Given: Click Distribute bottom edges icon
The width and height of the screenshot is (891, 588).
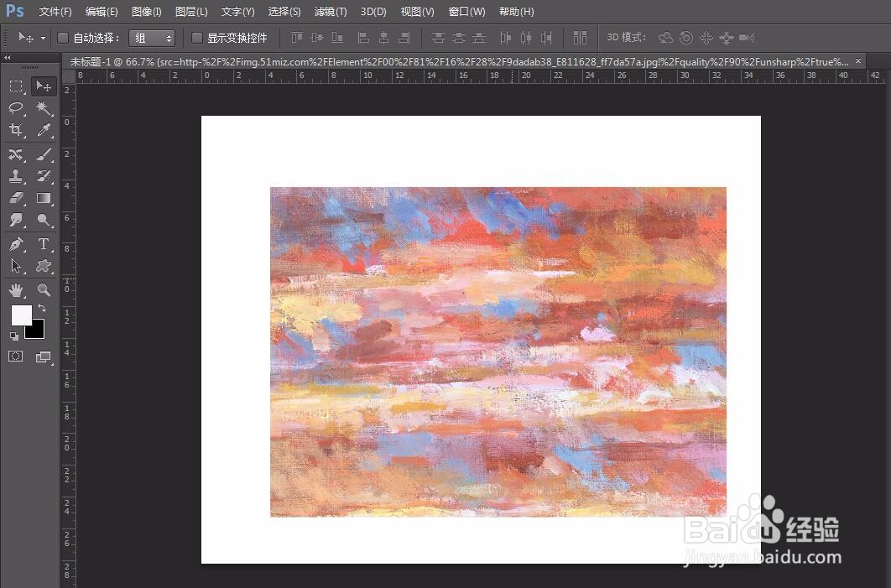Looking at the screenshot, I should click(x=479, y=38).
